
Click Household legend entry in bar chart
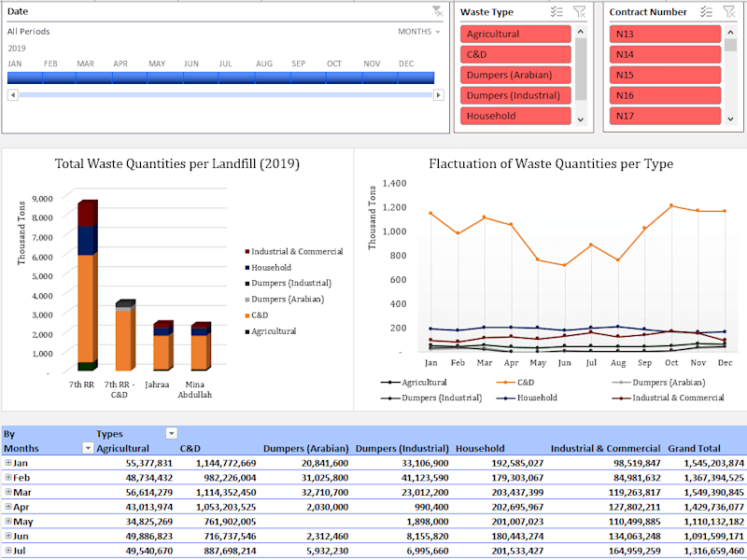(x=268, y=268)
